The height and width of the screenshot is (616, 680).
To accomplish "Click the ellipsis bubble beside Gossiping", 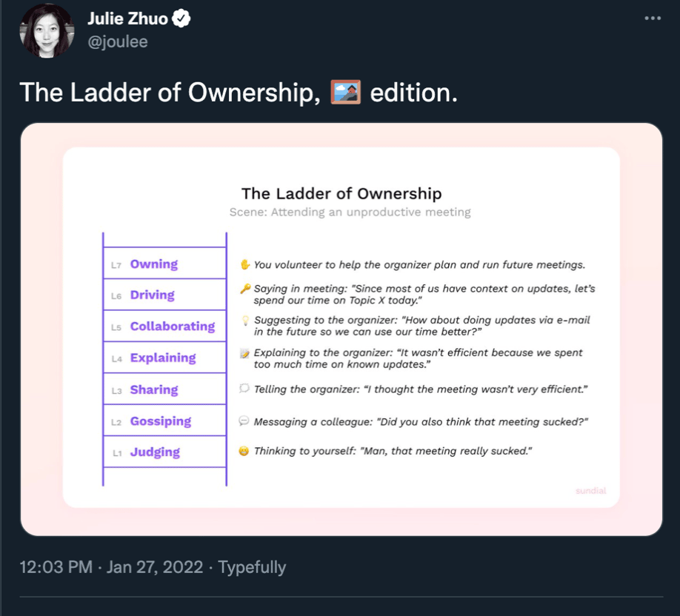I will 244,421.
